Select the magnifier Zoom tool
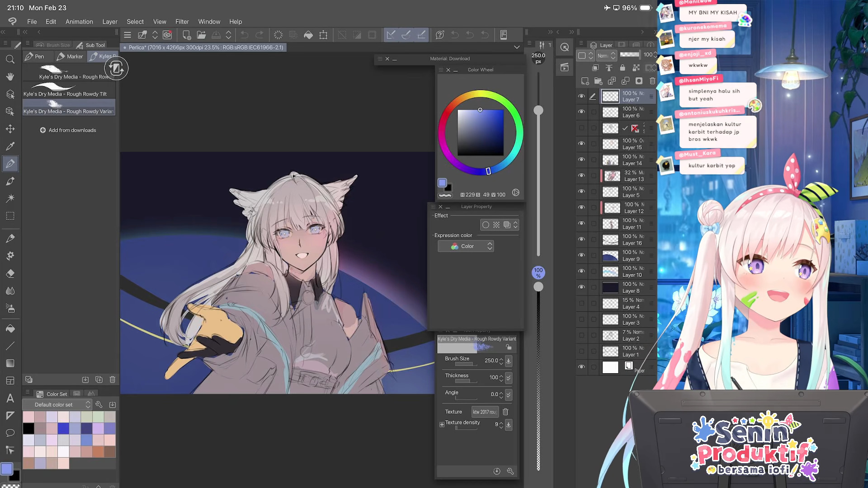This screenshot has width=868, height=488. tap(10, 59)
